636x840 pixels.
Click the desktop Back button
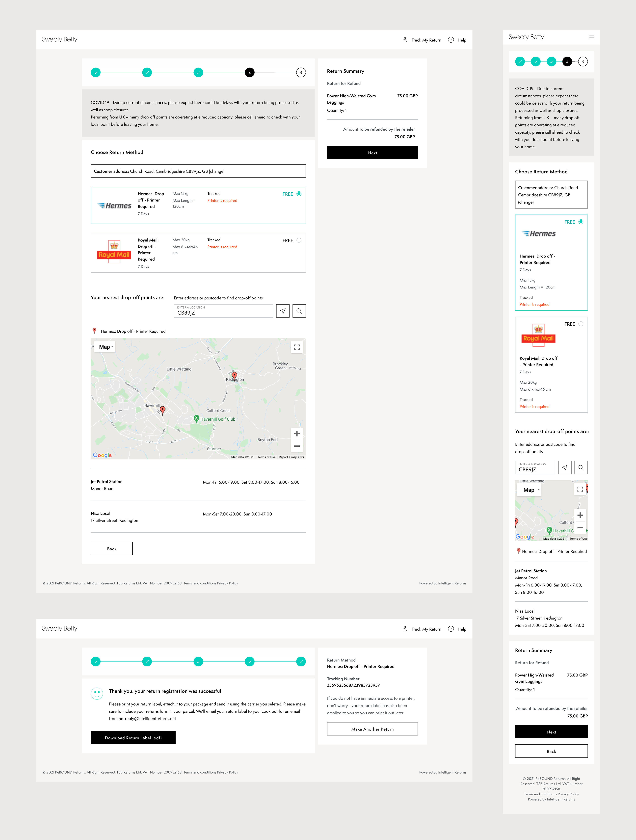[x=112, y=549]
